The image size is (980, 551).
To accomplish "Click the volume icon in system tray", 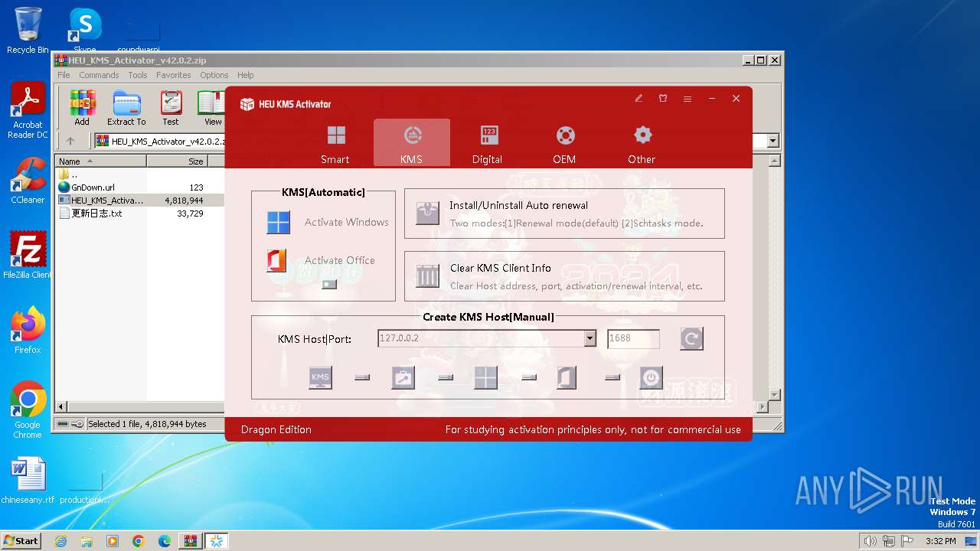I will pyautogui.click(x=870, y=541).
